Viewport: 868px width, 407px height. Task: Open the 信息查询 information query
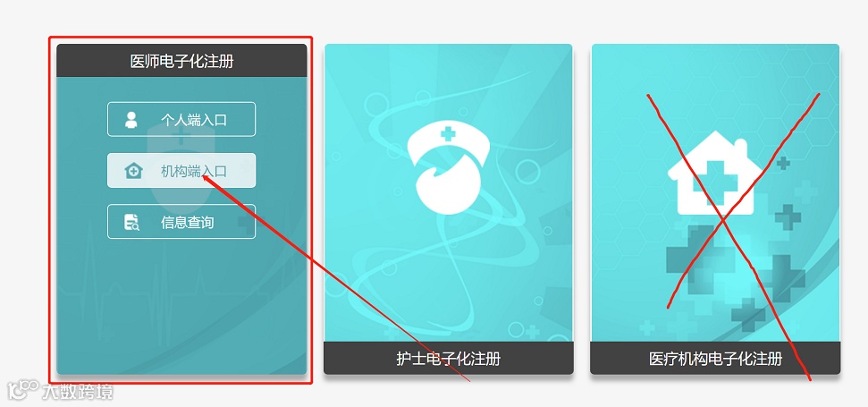click(181, 222)
